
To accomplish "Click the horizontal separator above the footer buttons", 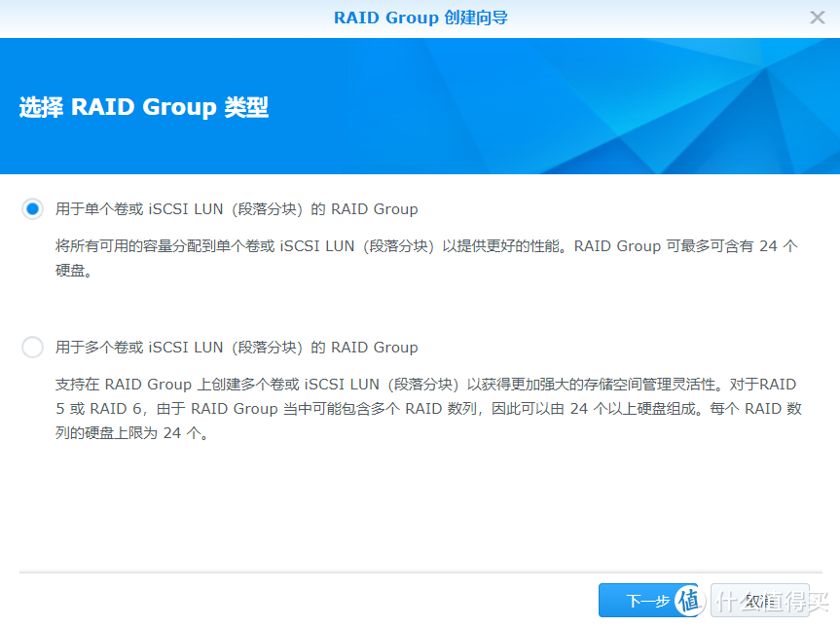I will [420, 572].
